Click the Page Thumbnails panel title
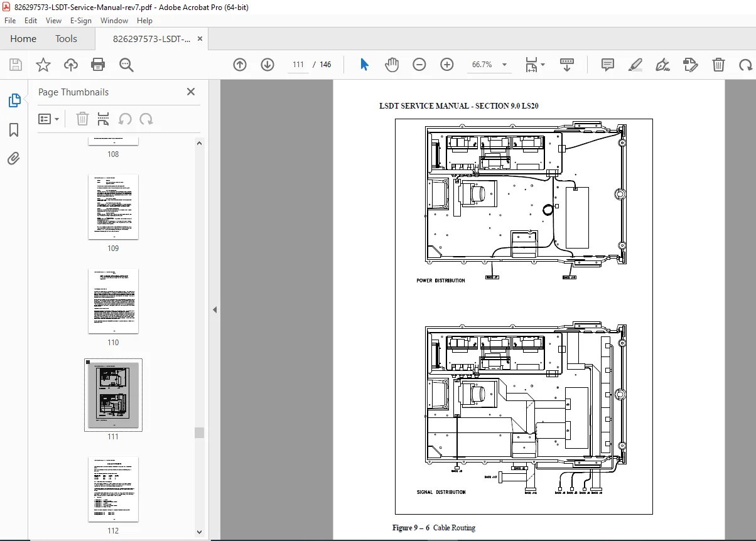 pyautogui.click(x=73, y=92)
